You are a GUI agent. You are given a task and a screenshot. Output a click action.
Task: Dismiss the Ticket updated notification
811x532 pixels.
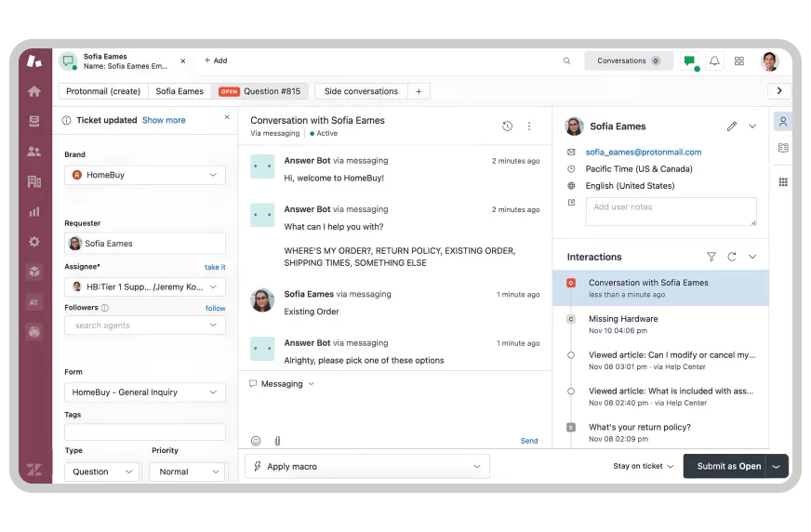click(x=227, y=117)
